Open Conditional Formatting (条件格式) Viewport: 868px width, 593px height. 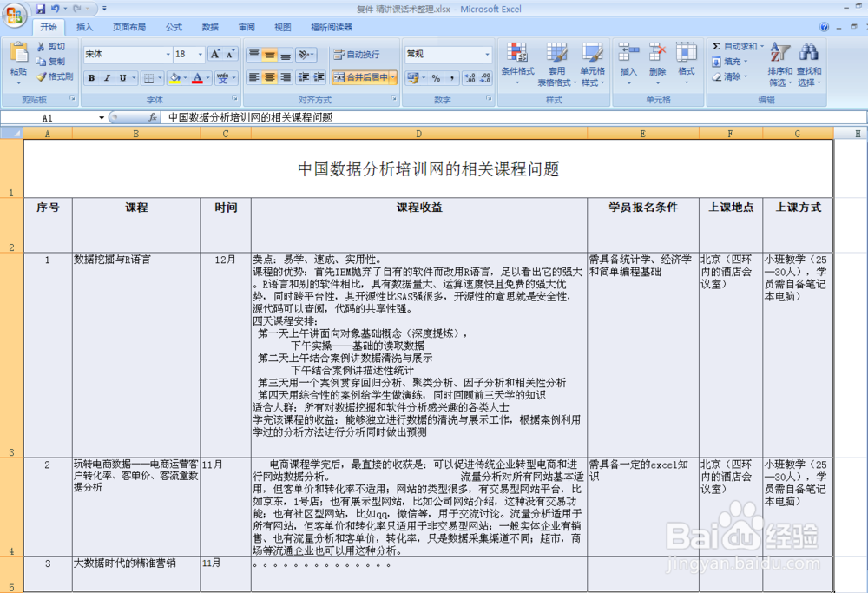click(517, 63)
